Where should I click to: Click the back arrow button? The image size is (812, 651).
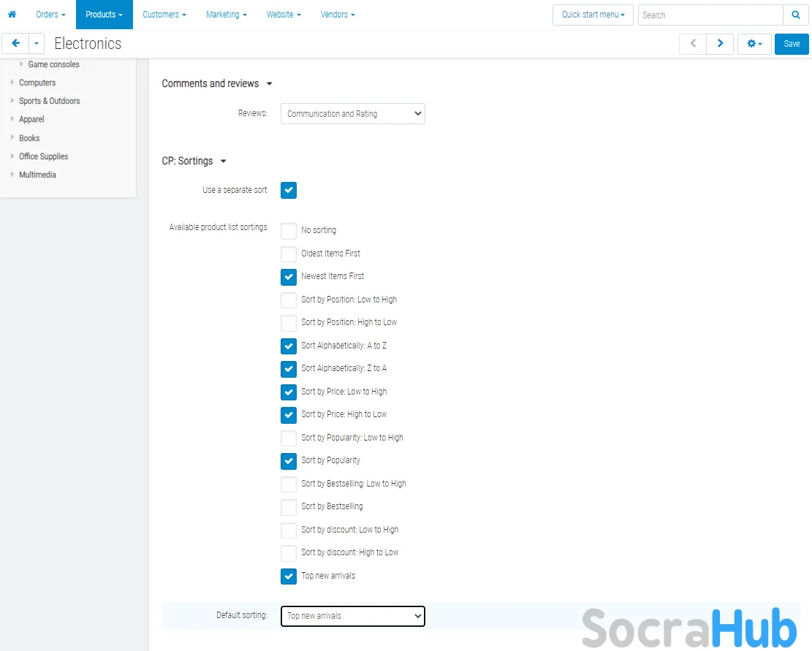point(15,44)
